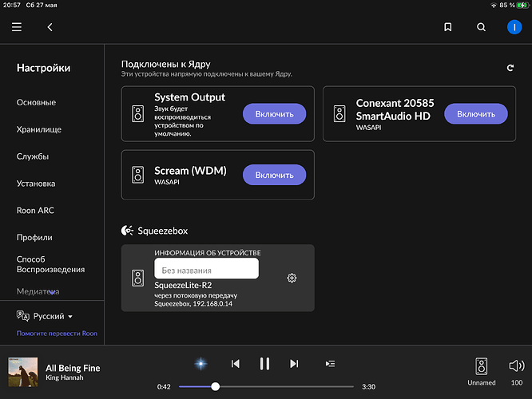Select Профили settings section
This screenshot has width=532, height=399.
coord(34,238)
